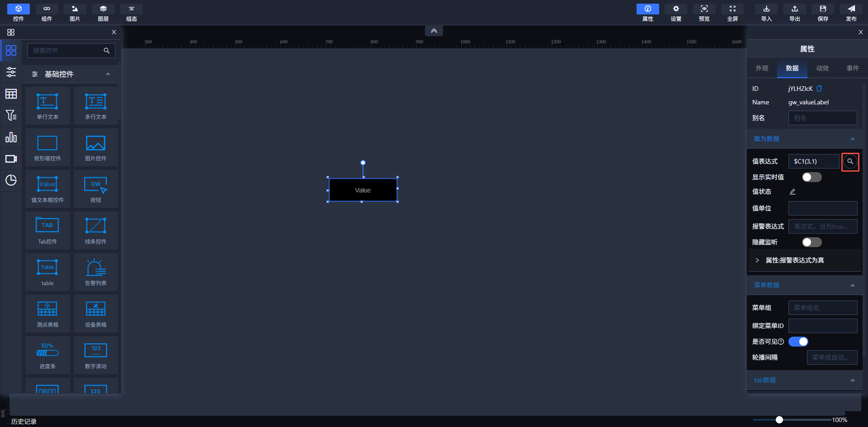Click the search magnifier in 搜索控件 box
The width and height of the screenshot is (868, 427).
click(107, 51)
